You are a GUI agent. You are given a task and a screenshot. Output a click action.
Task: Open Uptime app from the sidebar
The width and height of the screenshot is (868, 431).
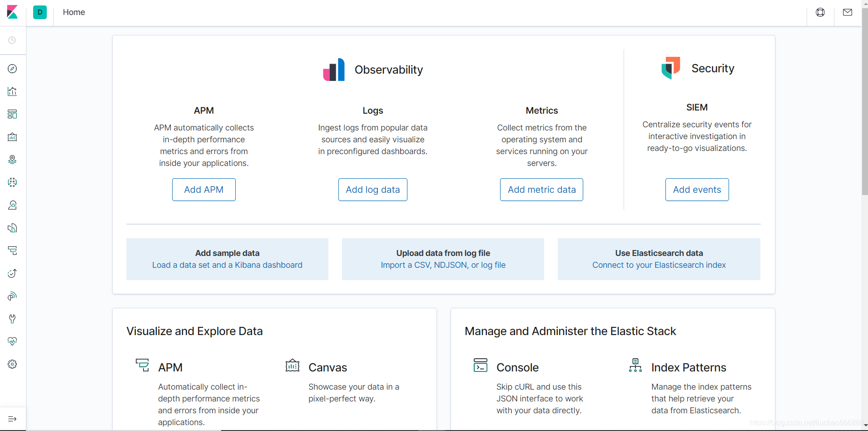point(12,273)
